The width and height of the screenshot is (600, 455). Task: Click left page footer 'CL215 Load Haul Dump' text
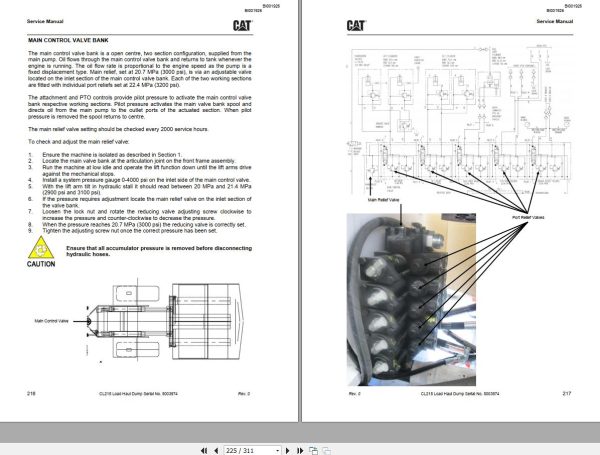[138, 394]
